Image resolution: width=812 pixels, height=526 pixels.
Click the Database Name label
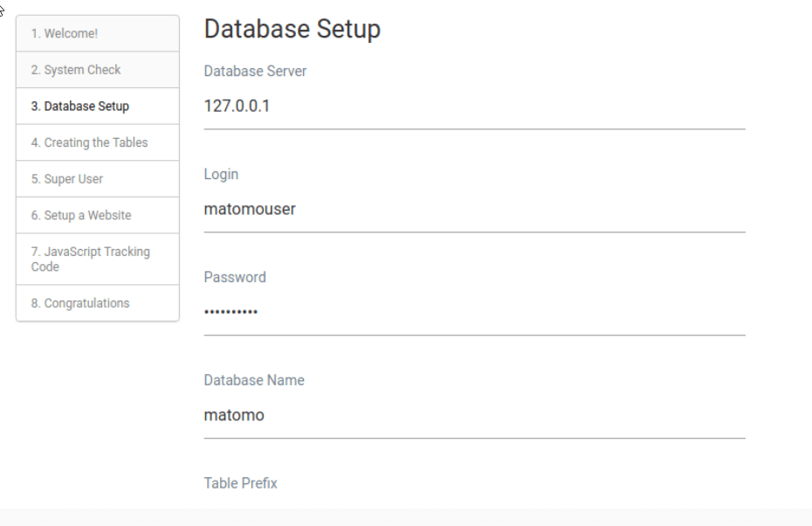254,380
